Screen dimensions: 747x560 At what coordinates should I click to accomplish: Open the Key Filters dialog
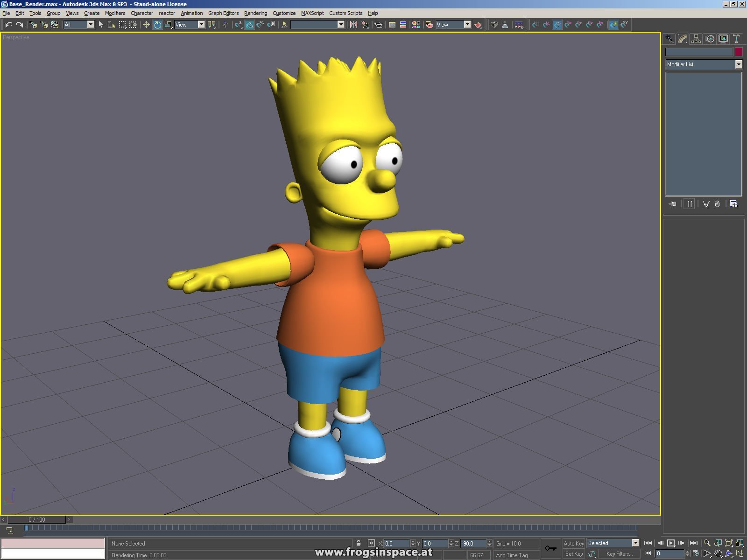(620, 554)
